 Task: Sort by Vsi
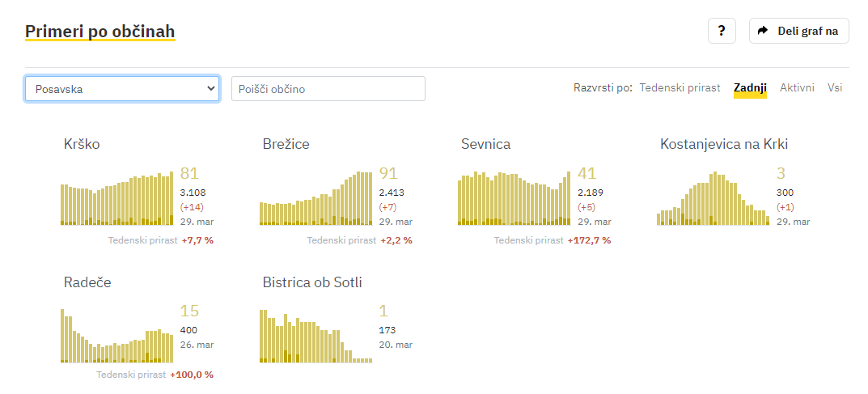coord(835,87)
